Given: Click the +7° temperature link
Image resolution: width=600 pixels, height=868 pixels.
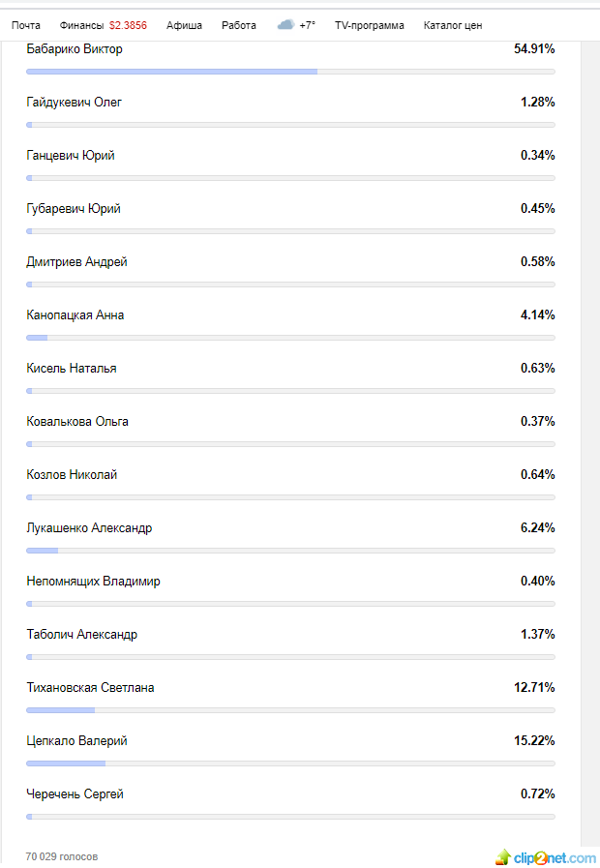Looking at the screenshot, I should [x=308, y=25].
